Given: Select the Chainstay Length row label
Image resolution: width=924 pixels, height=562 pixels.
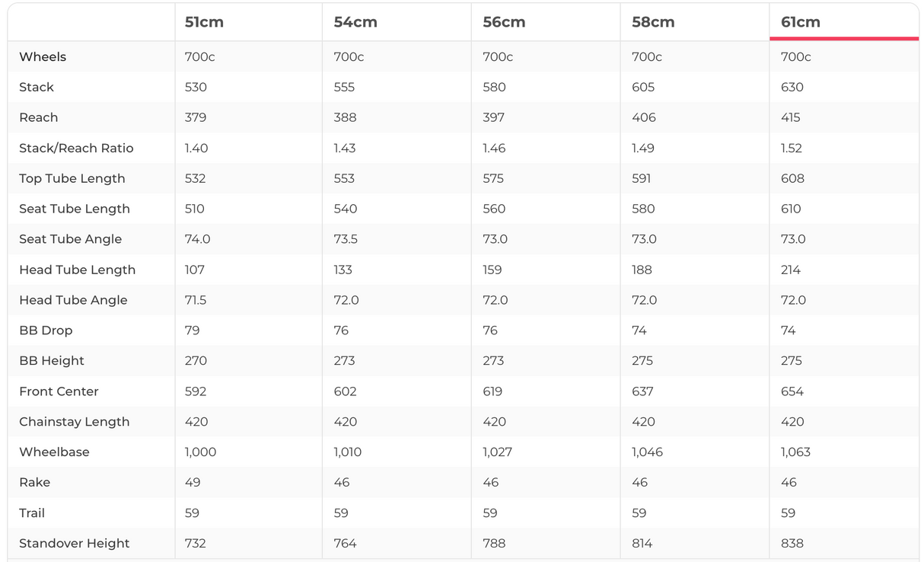Looking at the screenshot, I should pyautogui.click(x=75, y=422).
